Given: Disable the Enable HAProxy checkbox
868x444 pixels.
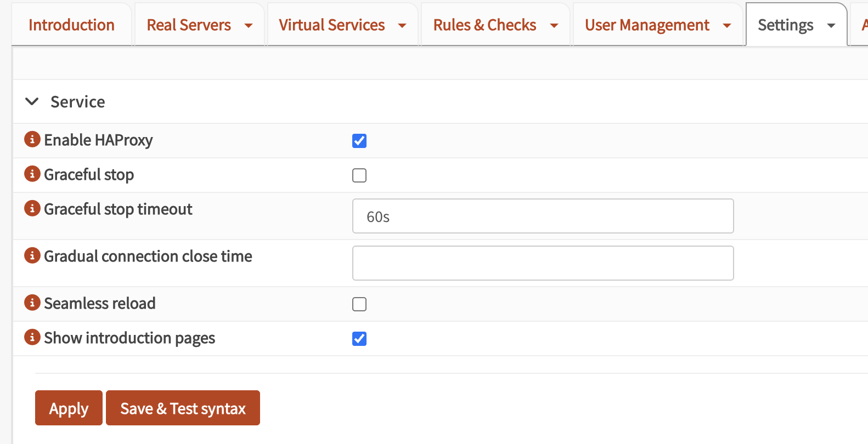Looking at the screenshot, I should [x=359, y=141].
